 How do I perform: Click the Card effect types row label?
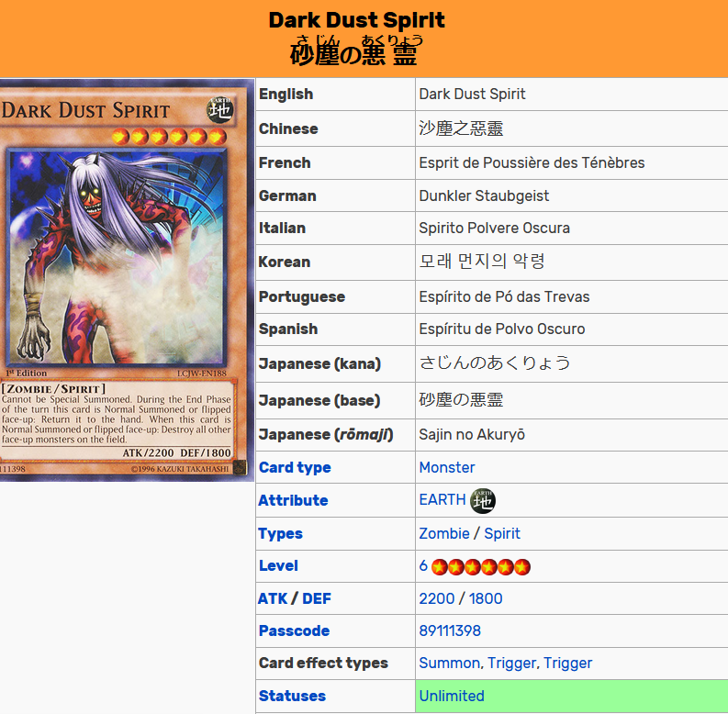(323, 664)
